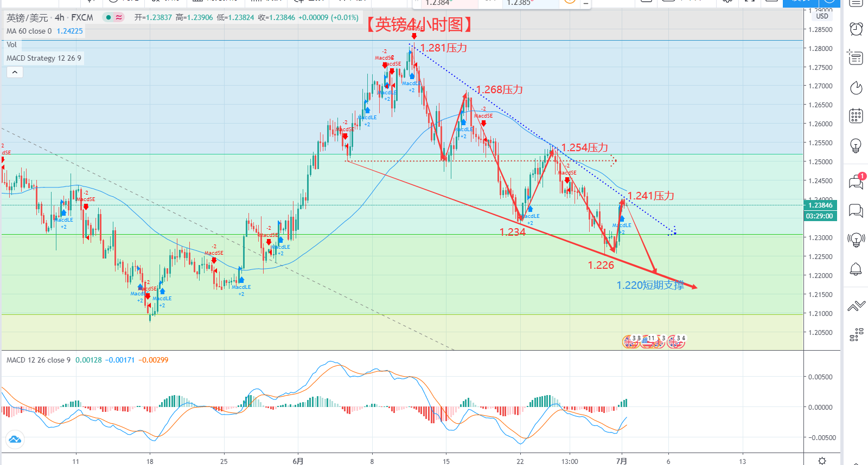Click the current price label 1.23846
The width and height of the screenshot is (868, 465).
(820, 205)
